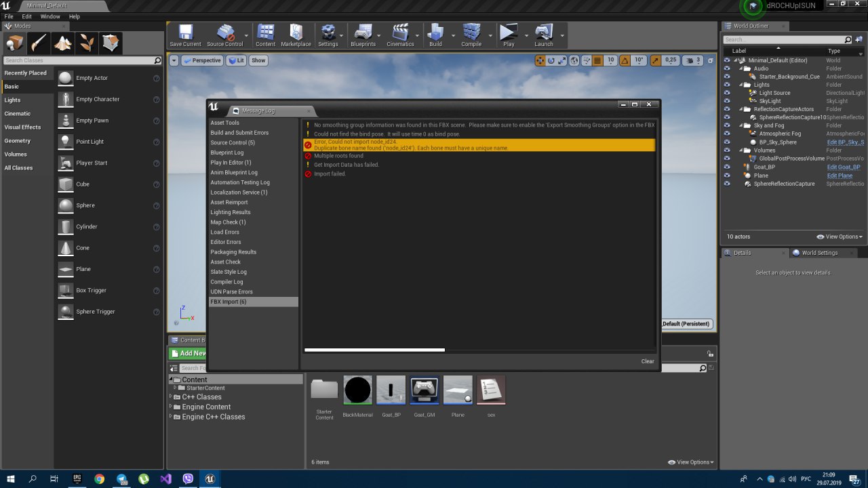Maximize or restore the viewport icon
Screen dimensions: 868x488
710,60
